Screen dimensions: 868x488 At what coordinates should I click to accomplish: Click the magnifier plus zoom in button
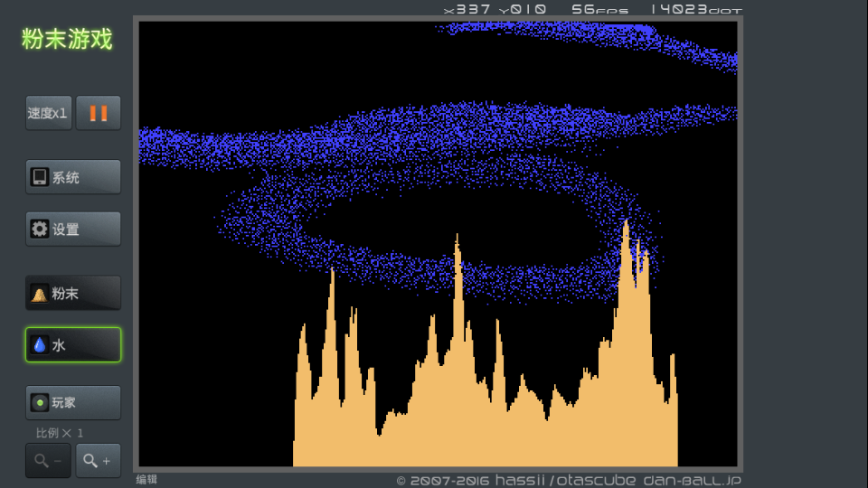[99, 461]
